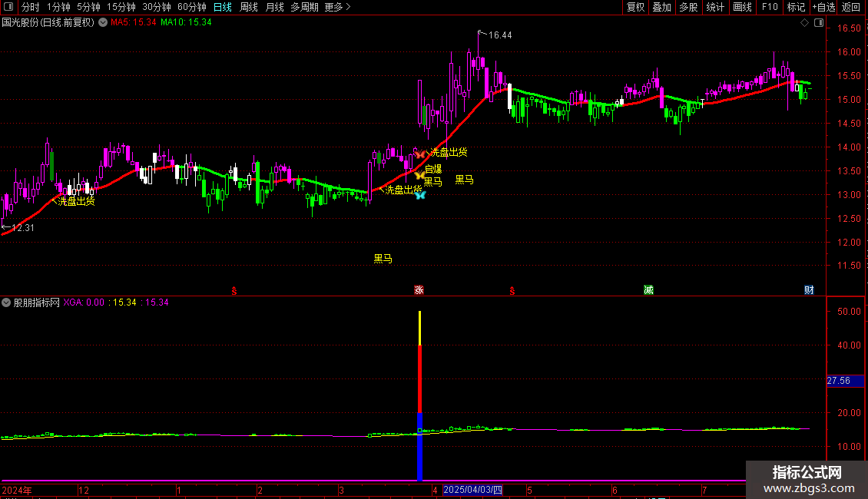The image size is (868, 499).
Task: Click the 叠加 overlay button
Action: tap(661, 7)
